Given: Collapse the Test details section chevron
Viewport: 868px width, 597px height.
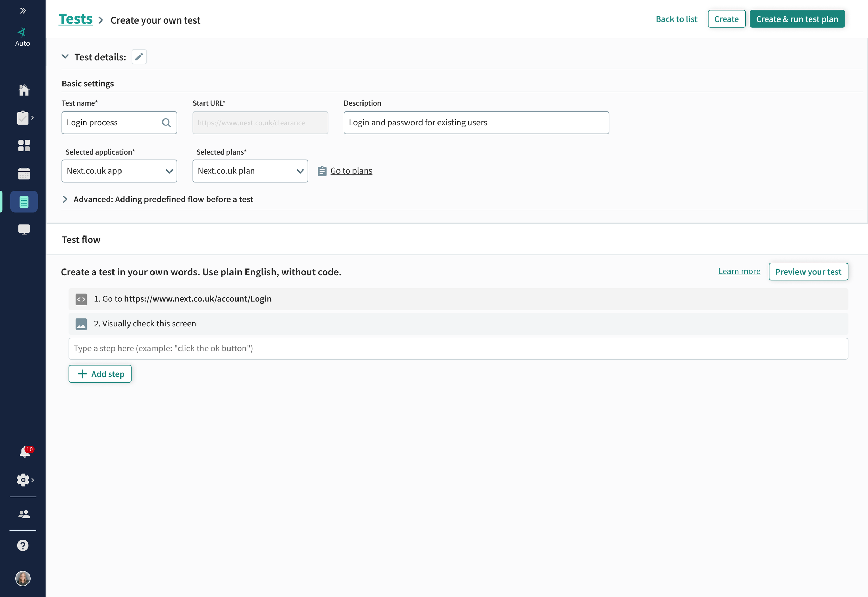Looking at the screenshot, I should point(65,57).
